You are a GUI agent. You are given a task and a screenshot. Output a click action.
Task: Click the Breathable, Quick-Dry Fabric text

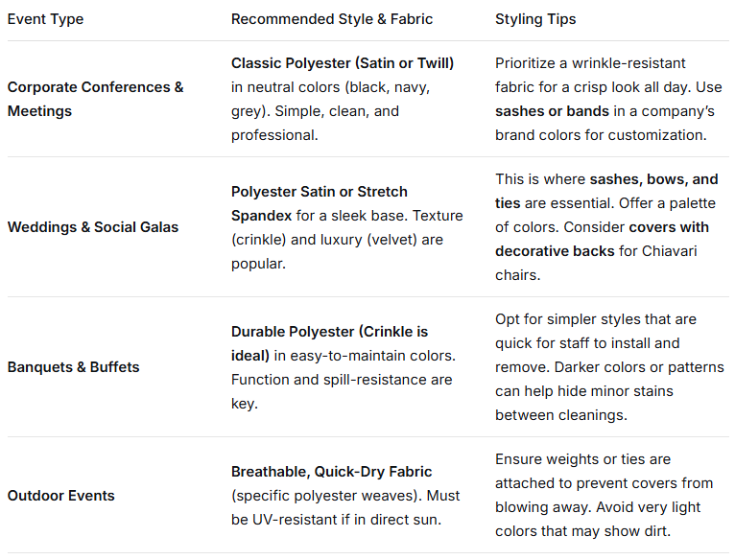[x=331, y=472]
